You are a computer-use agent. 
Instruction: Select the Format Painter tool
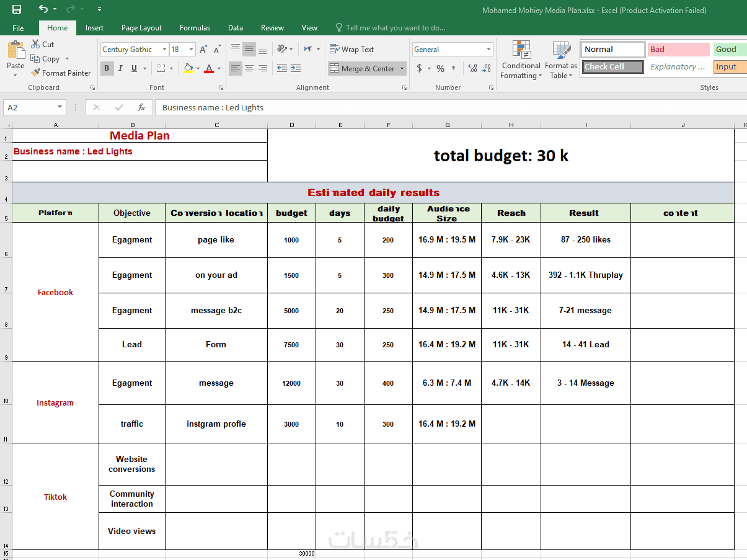(61, 73)
